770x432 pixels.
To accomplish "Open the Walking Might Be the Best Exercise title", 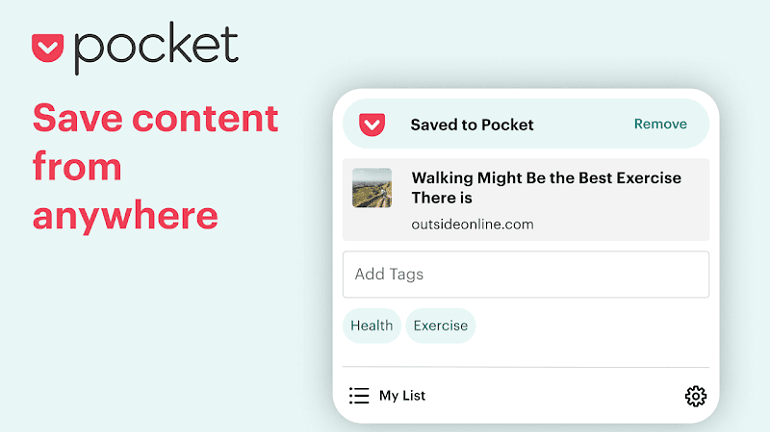I will click(x=546, y=188).
